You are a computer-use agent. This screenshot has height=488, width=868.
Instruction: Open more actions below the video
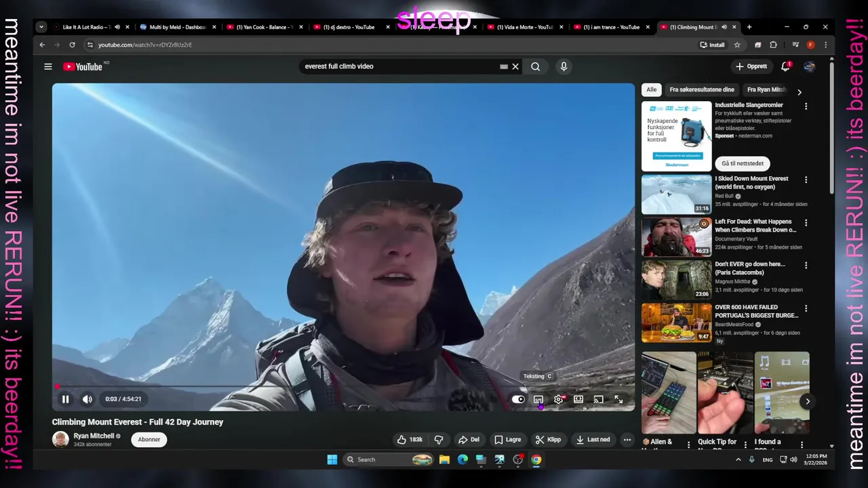[x=627, y=439]
